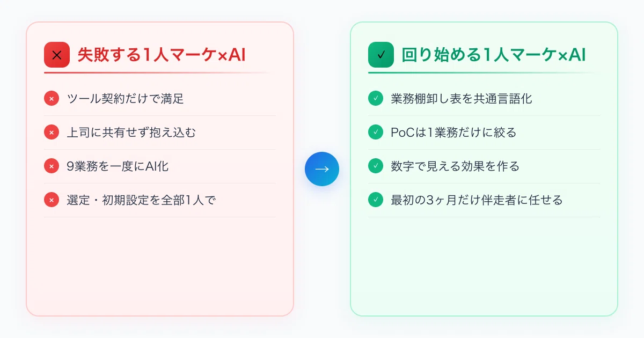644x338 pixels.
Task: Click the blue arrow circle between cards
Action: click(x=322, y=169)
